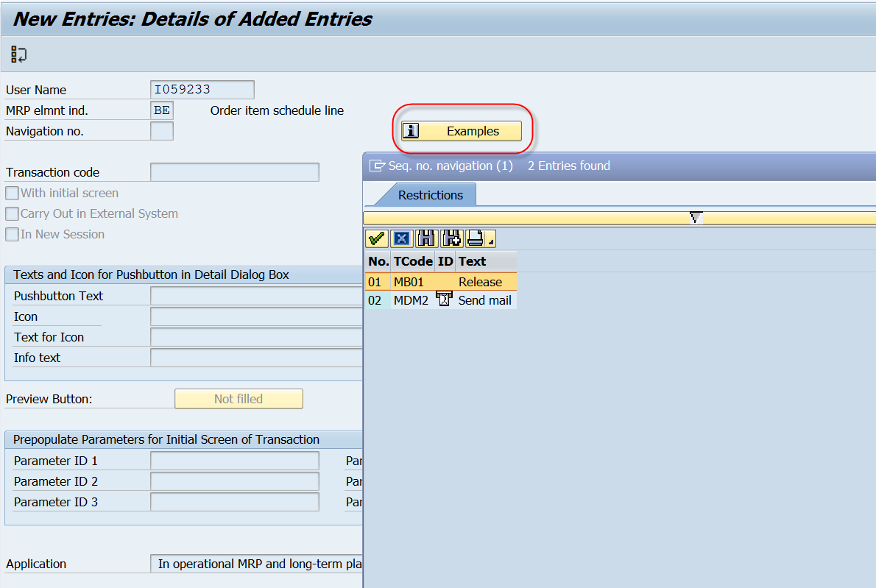Select the green checkmark Copy icon

(x=377, y=238)
